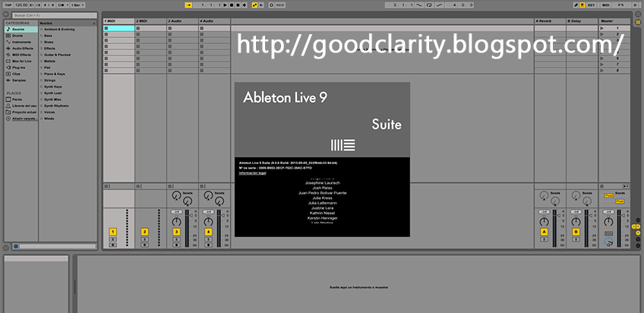
Task: Select the 2 MIDI track header
Action: pyautogui.click(x=150, y=21)
